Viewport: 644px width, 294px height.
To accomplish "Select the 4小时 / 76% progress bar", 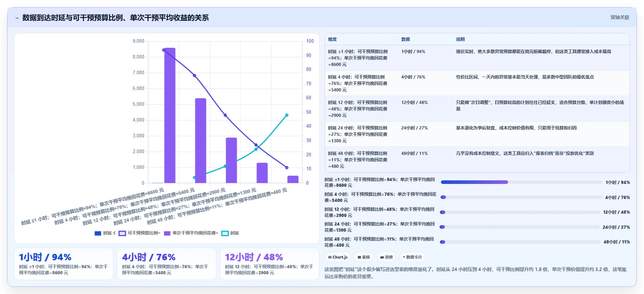I will pos(521,197).
